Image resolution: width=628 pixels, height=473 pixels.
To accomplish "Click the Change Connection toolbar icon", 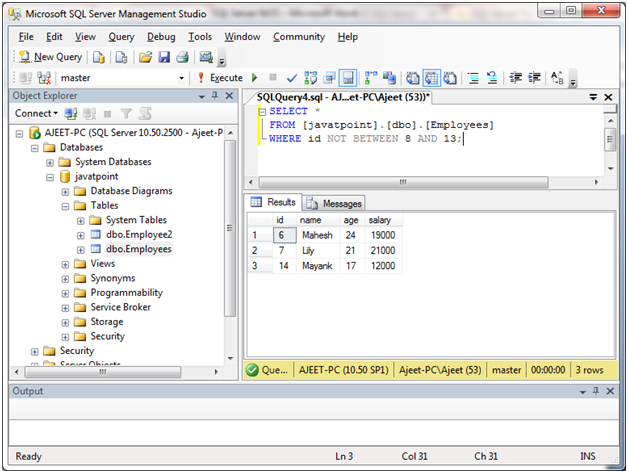I will 44,78.
